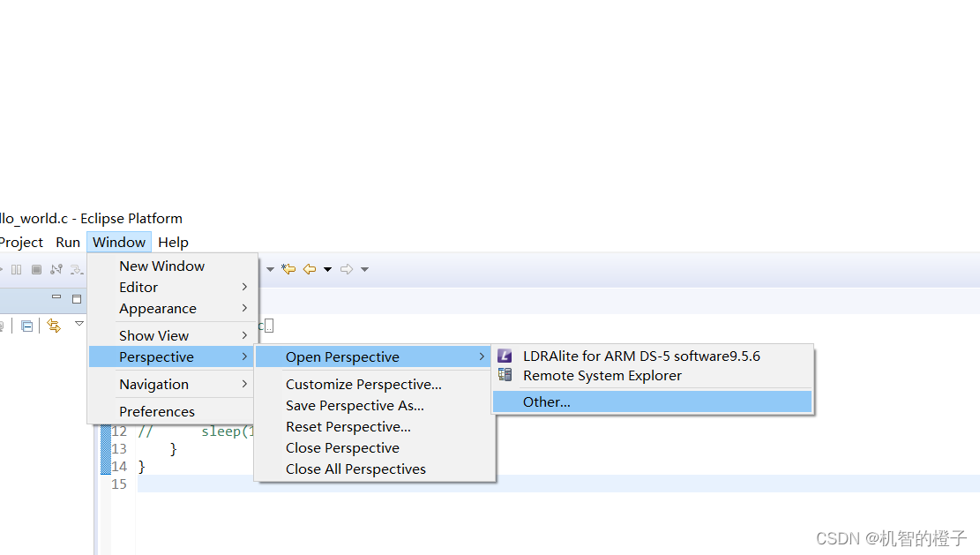Click the Last Edit Location arrow icon
The image size is (980, 555).
(x=288, y=269)
